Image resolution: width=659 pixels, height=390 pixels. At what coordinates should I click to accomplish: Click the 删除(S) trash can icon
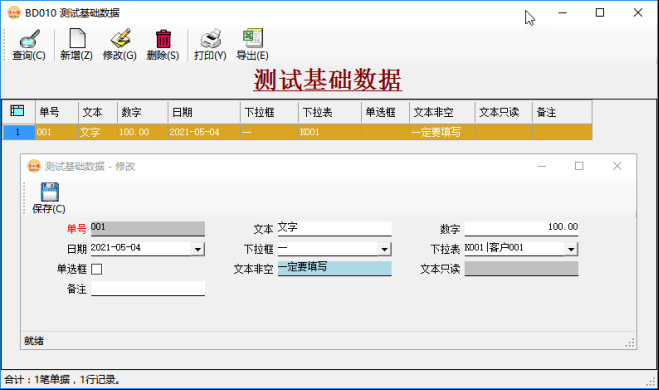tap(163, 39)
